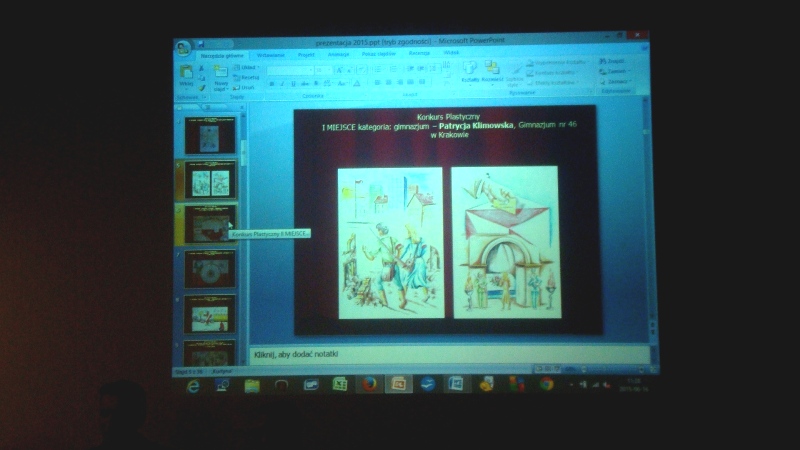Toggle bulleted list formatting

coord(379,69)
